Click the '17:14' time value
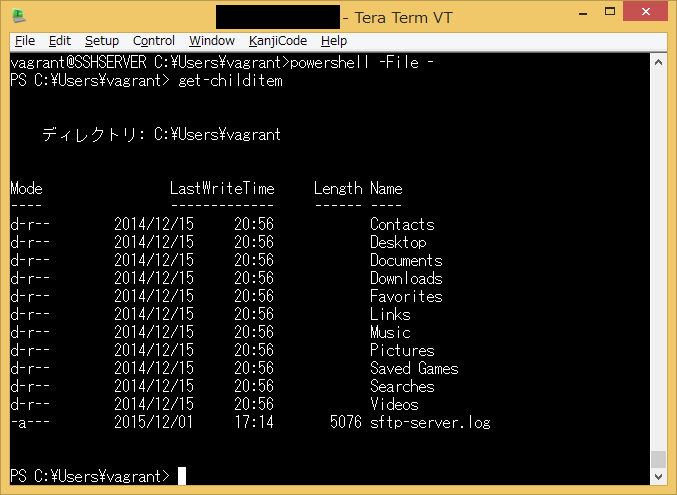 tap(254, 422)
